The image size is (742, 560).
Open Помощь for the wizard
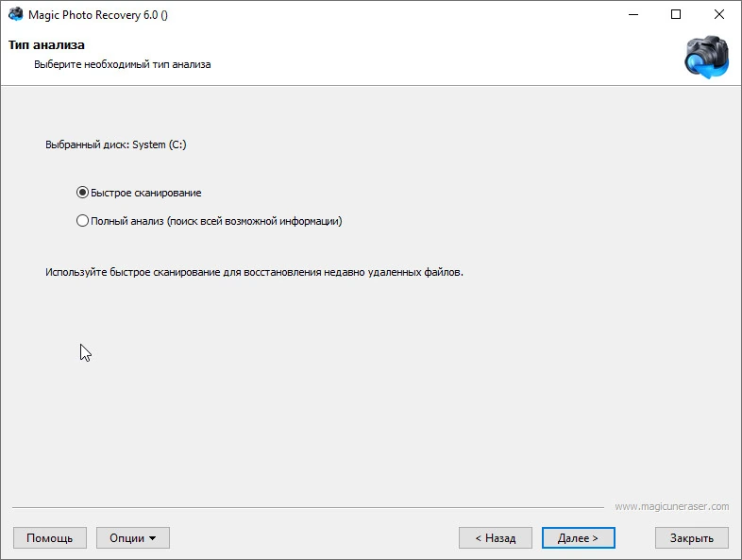(x=50, y=538)
